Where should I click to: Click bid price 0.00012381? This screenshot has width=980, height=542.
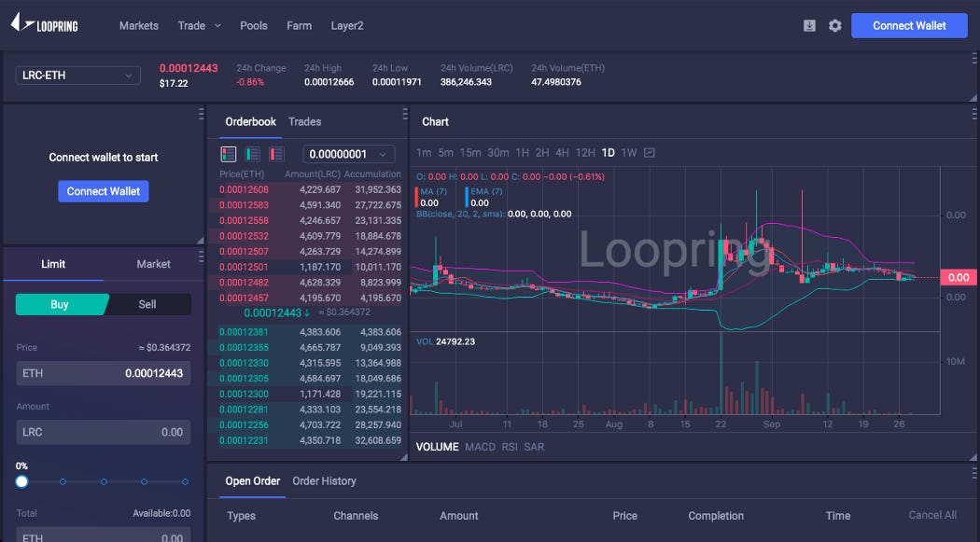[244, 332]
